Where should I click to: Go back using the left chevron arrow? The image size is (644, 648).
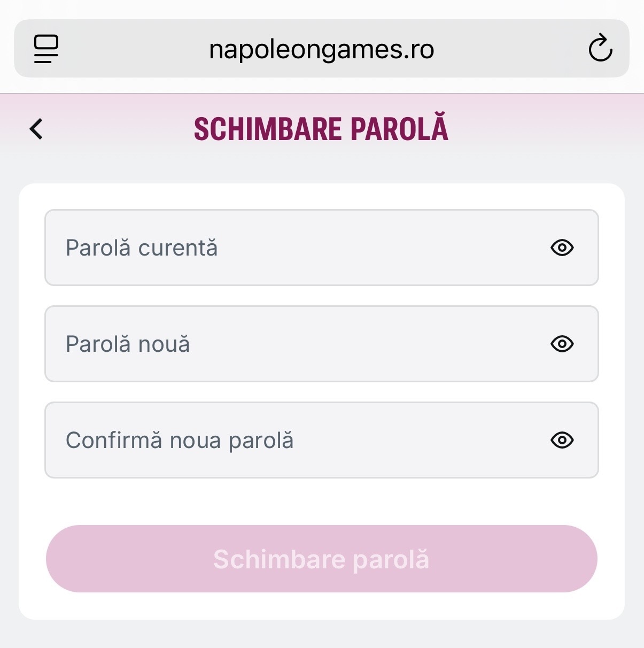coord(36,129)
